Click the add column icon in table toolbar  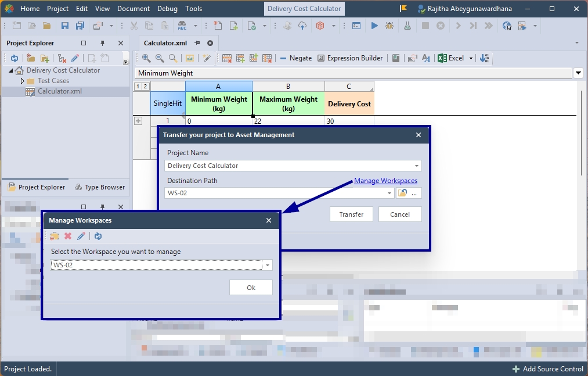pyautogui.click(x=254, y=58)
